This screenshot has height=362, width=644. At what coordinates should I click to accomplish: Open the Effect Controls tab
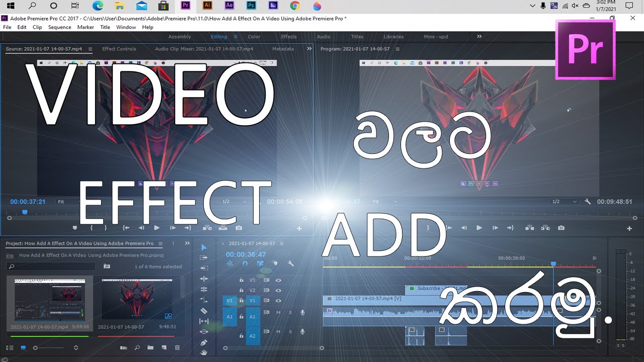119,49
